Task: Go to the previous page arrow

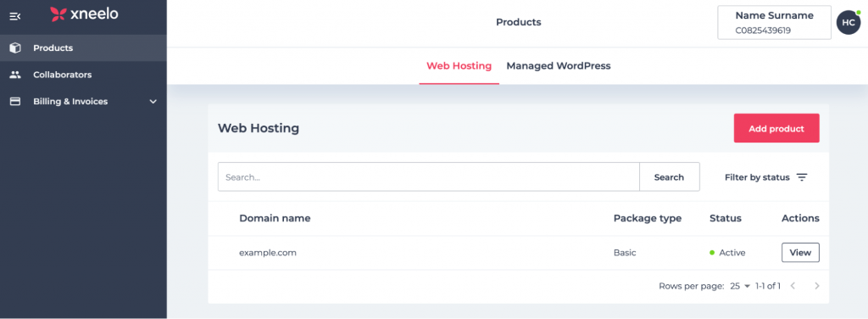Action: 793,286
